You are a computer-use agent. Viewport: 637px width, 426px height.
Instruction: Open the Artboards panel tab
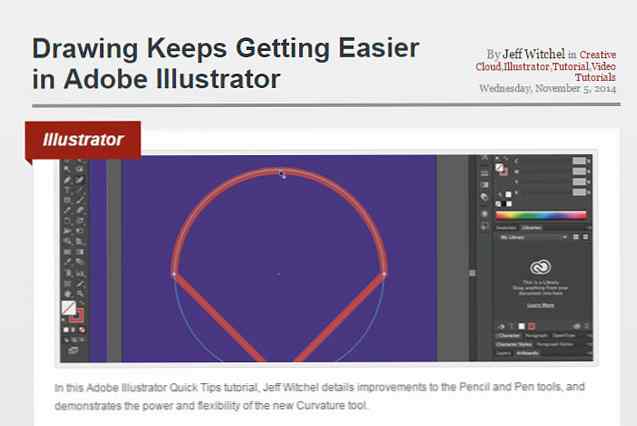pyautogui.click(x=527, y=353)
